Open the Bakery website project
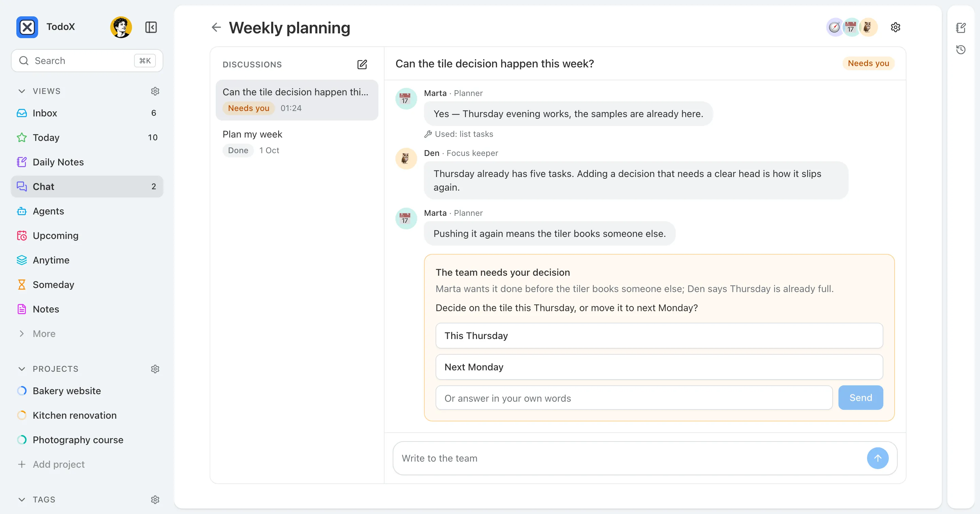Image resolution: width=980 pixels, height=514 pixels. tap(87, 391)
